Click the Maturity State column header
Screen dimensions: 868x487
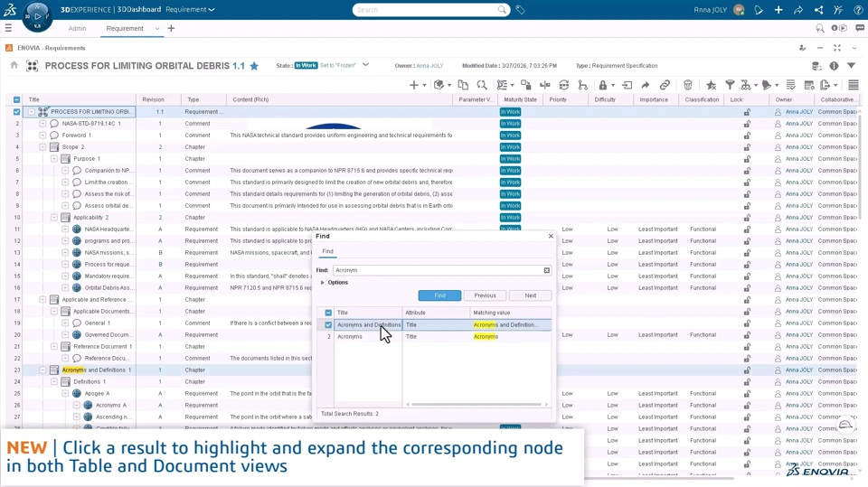click(521, 99)
